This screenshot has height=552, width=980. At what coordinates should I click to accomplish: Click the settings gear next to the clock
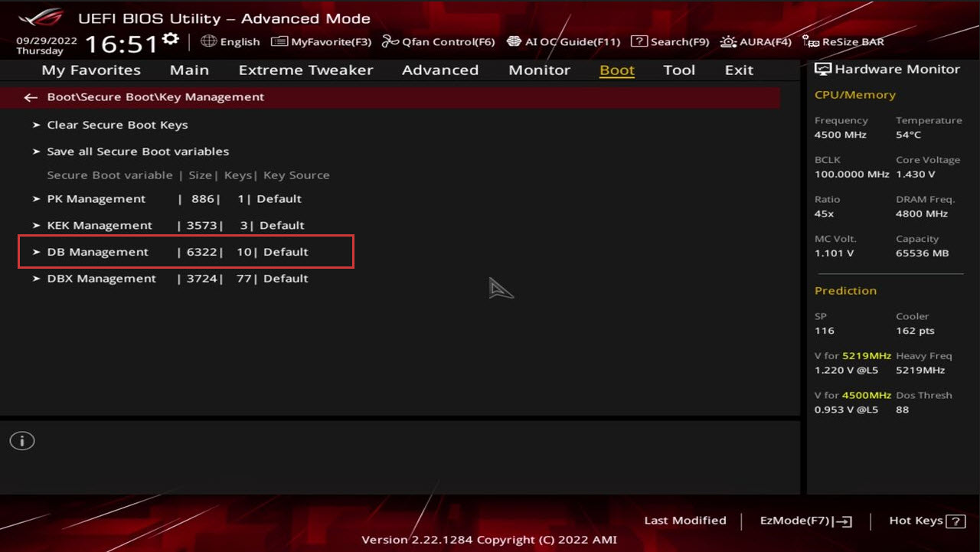[x=171, y=39]
